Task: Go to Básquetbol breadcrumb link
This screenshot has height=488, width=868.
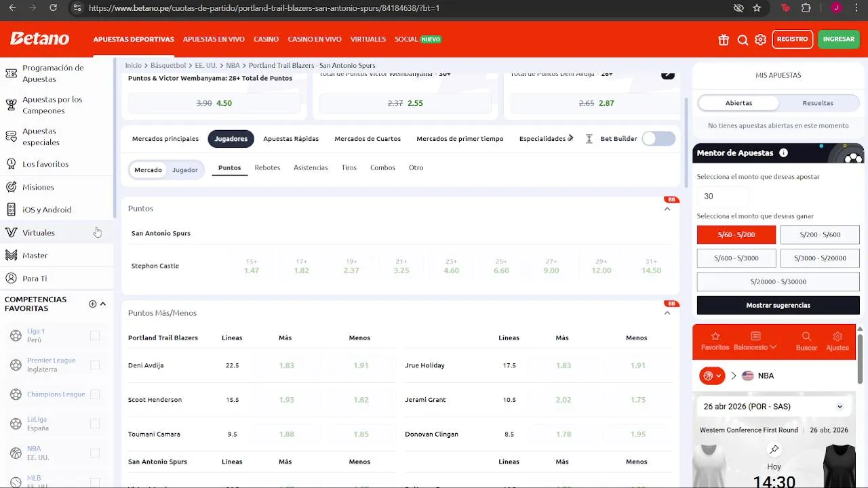Action: (168, 66)
